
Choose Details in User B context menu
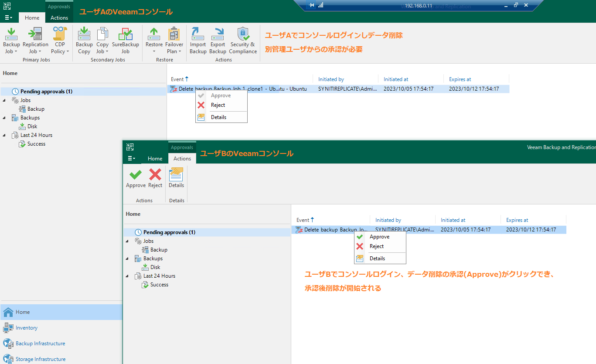(x=380, y=259)
